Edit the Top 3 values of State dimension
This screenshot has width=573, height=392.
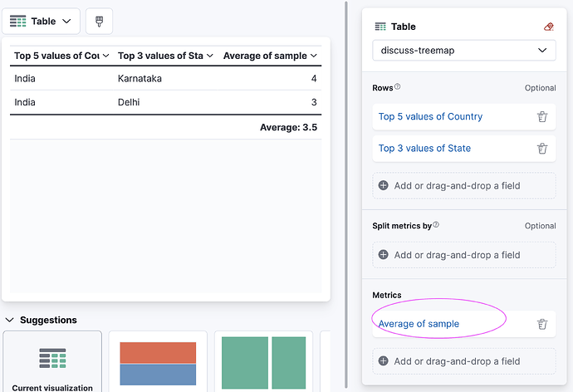[x=424, y=149]
